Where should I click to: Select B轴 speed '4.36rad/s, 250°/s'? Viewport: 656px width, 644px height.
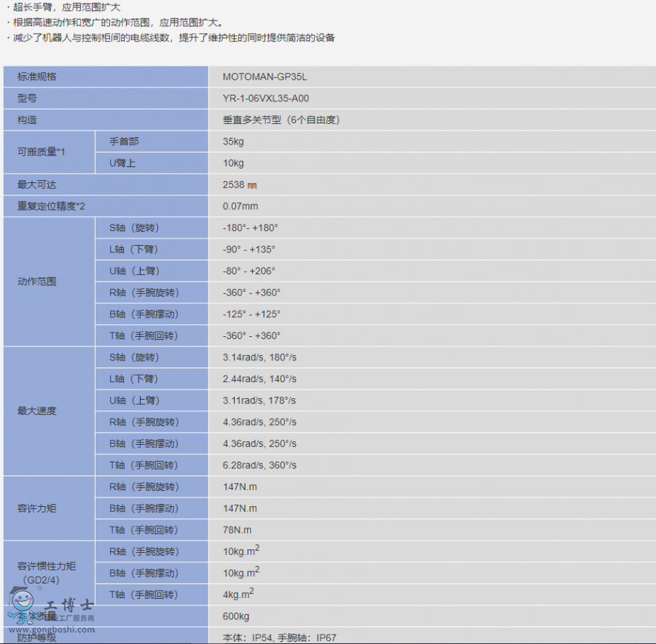[x=259, y=444]
